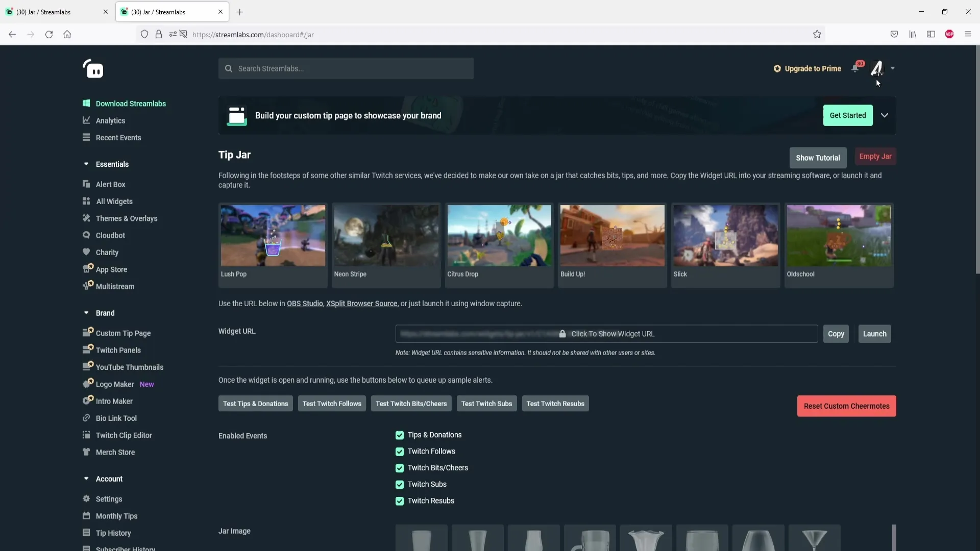Click the Twitch Clip Editor icon
980x551 pixels.
tap(86, 435)
